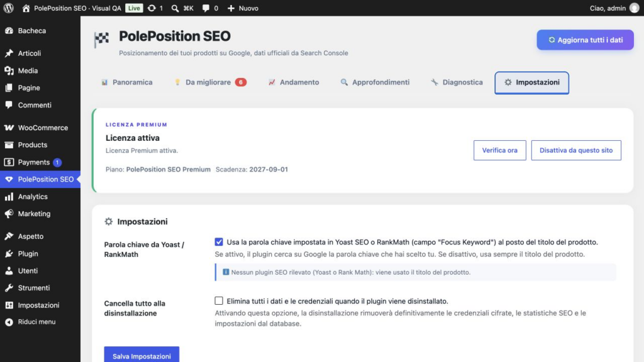This screenshot has height=362, width=644.
Task: Switch to the Panoramica tab
Action: 127,82
